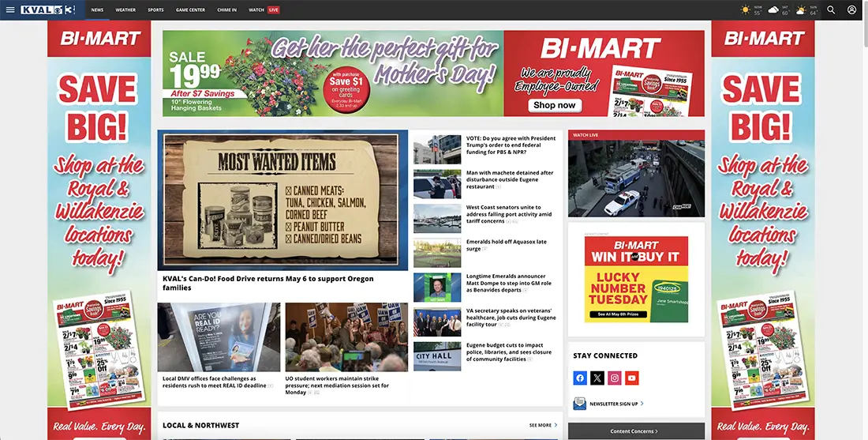Expand the Content Concerns button
Viewport: 868px width, 440px height.
pyautogui.click(x=636, y=431)
